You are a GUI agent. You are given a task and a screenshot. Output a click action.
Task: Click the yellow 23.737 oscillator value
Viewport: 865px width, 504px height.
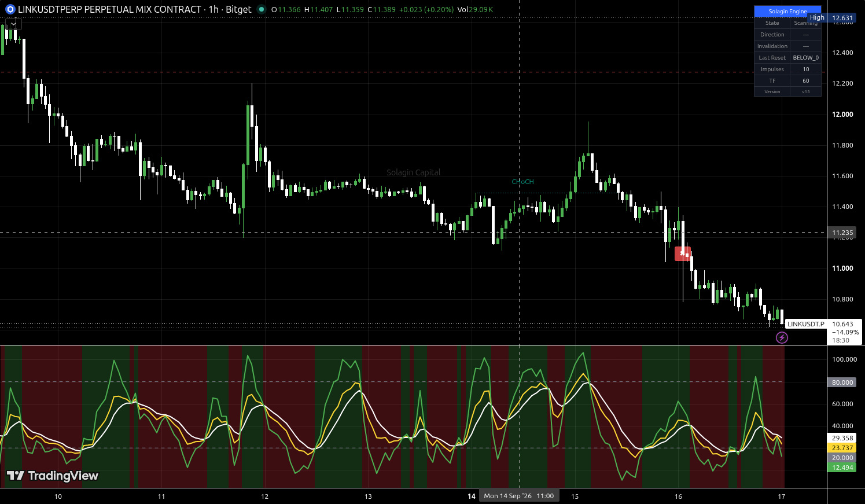pyautogui.click(x=842, y=448)
